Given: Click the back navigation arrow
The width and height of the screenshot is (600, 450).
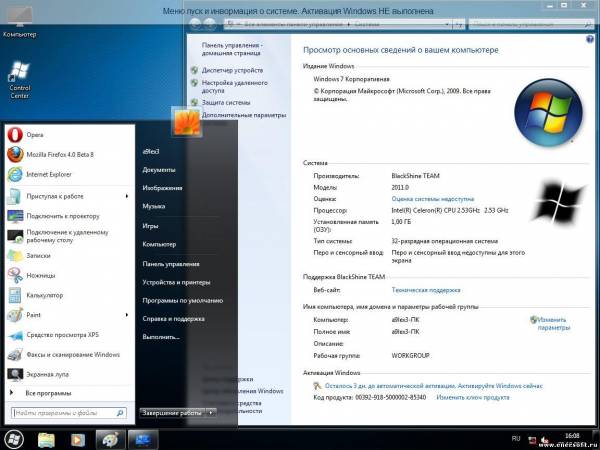Looking at the screenshot, I should coord(195,24).
